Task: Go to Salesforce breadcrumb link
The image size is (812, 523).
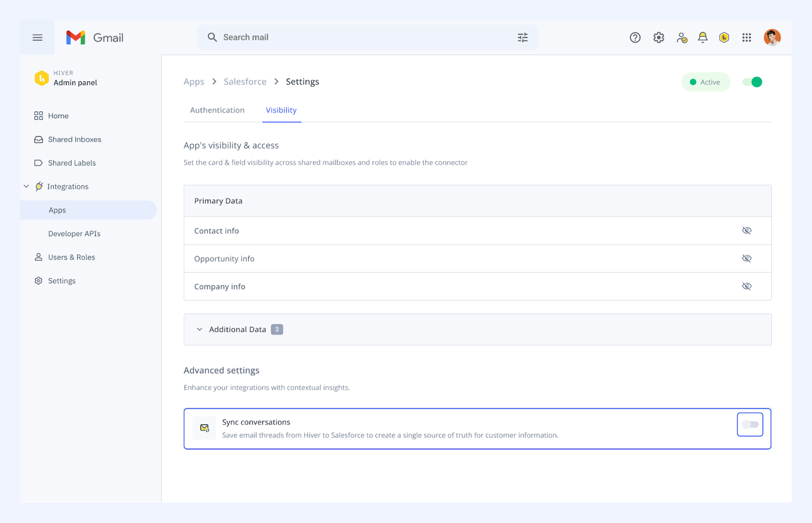Action: (245, 82)
